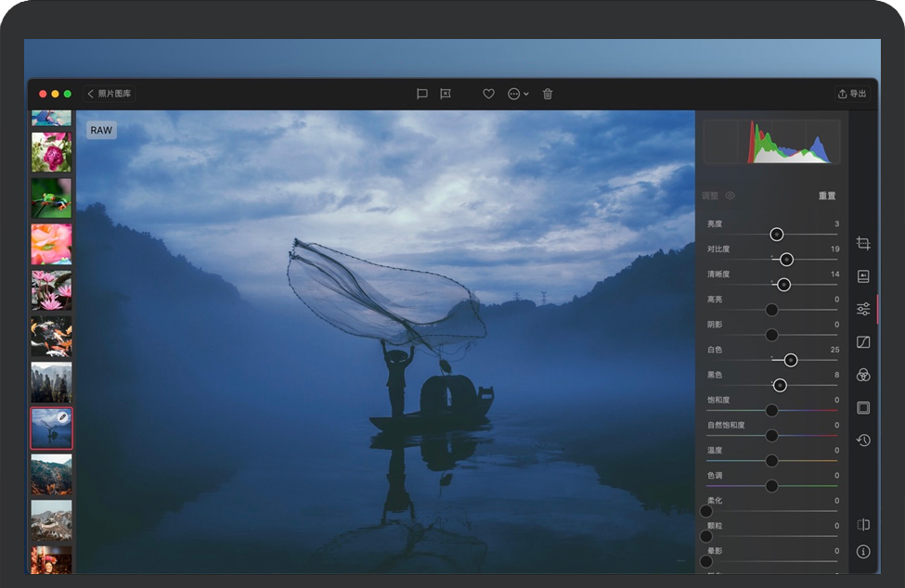Image resolution: width=905 pixels, height=588 pixels.
Task: Click the edit pencil badge on fisherman thumbnail
Action: pyautogui.click(x=63, y=416)
